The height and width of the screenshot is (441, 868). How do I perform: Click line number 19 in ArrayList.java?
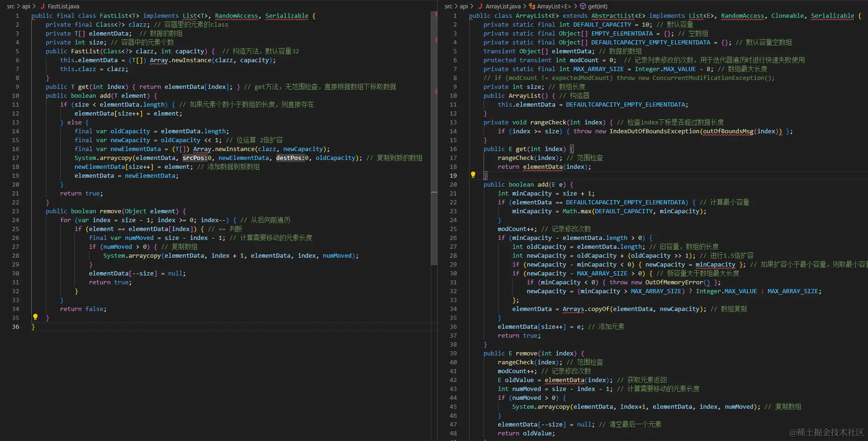point(453,176)
